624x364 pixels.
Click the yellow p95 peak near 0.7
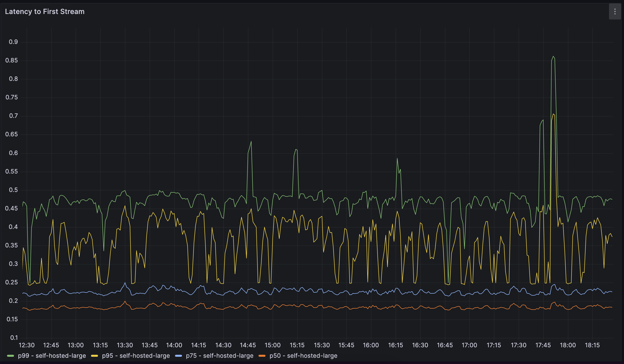(553, 114)
